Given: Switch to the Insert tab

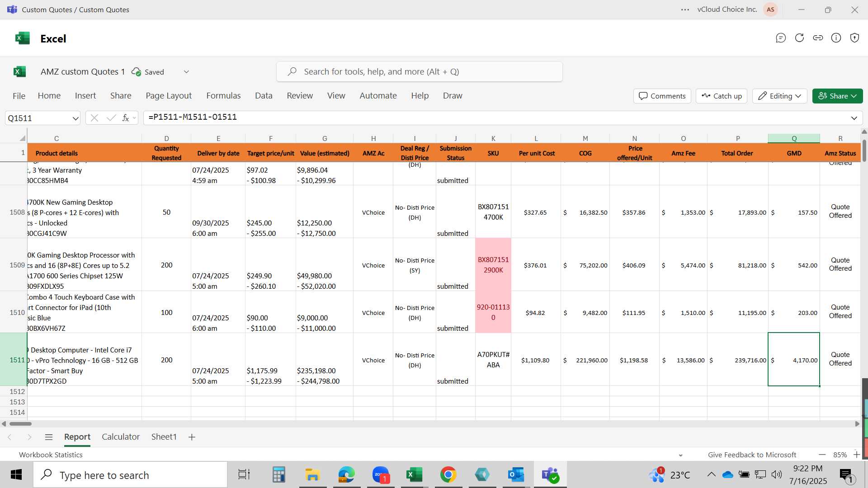Looking at the screenshot, I should tap(85, 96).
